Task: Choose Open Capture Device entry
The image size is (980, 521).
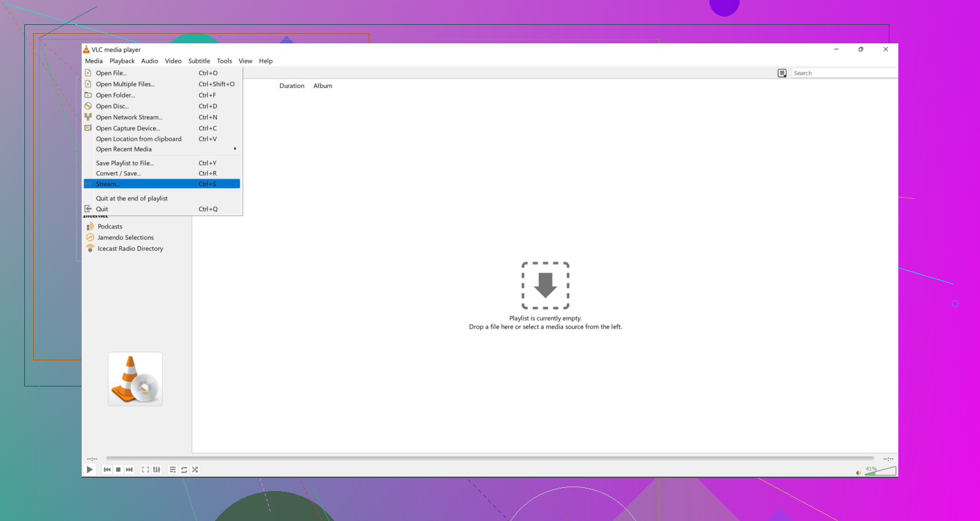Action: (x=162, y=128)
